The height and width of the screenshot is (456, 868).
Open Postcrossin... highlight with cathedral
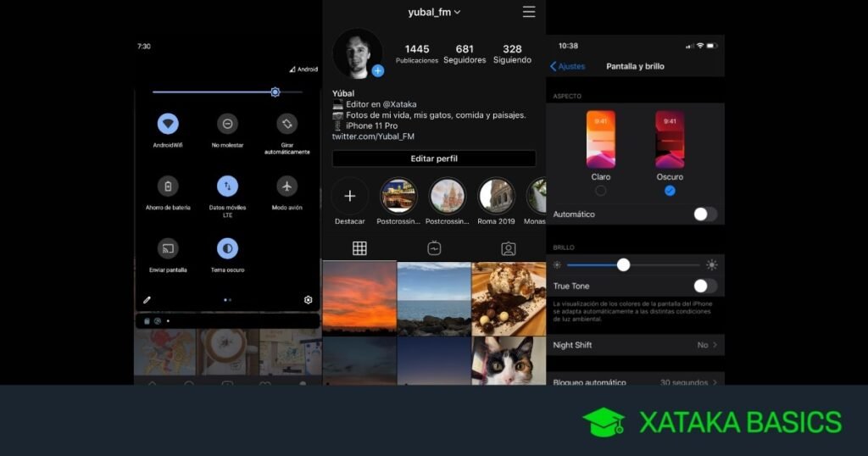coord(447,196)
